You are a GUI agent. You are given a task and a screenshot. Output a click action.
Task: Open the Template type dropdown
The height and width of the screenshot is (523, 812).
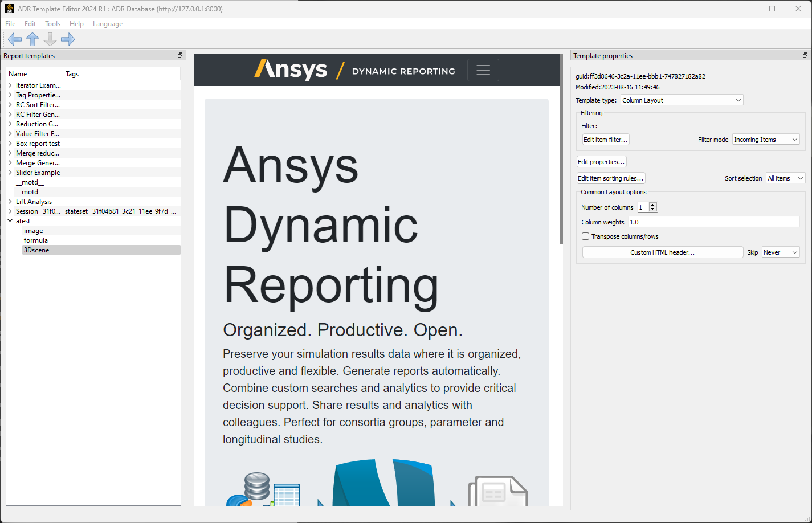point(682,100)
